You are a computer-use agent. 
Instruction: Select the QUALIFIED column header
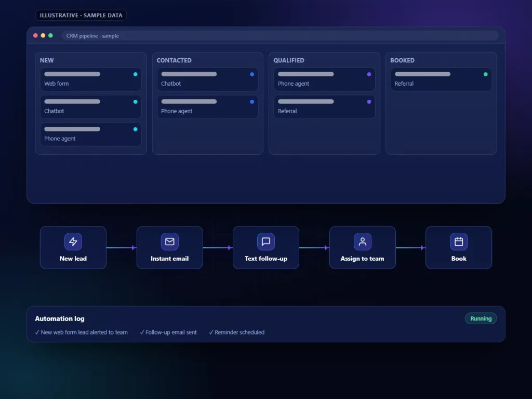(x=289, y=60)
